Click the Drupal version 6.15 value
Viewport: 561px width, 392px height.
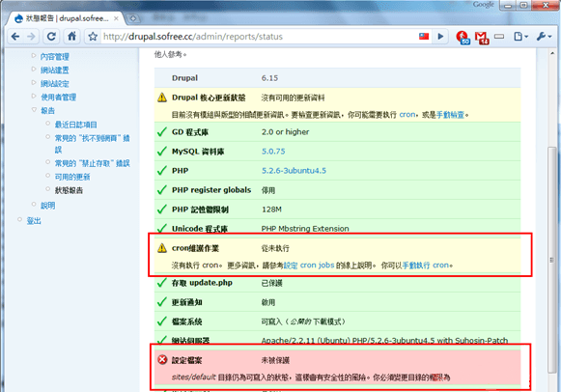(x=269, y=78)
